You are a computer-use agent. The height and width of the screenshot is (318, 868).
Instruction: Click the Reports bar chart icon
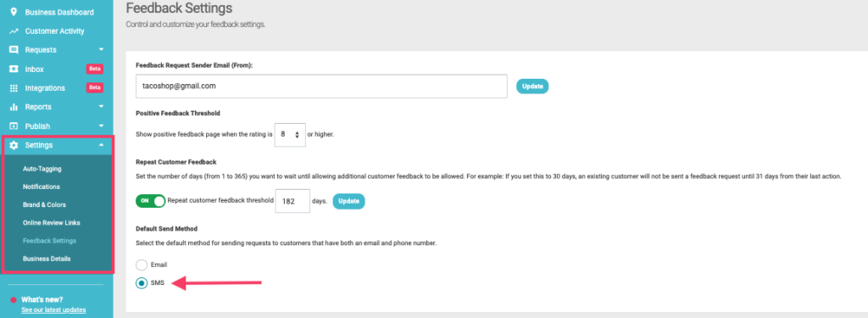[14, 107]
